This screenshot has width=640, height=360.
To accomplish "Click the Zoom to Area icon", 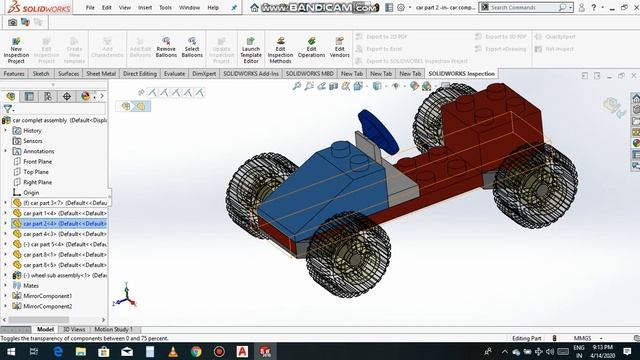I will point(309,86).
